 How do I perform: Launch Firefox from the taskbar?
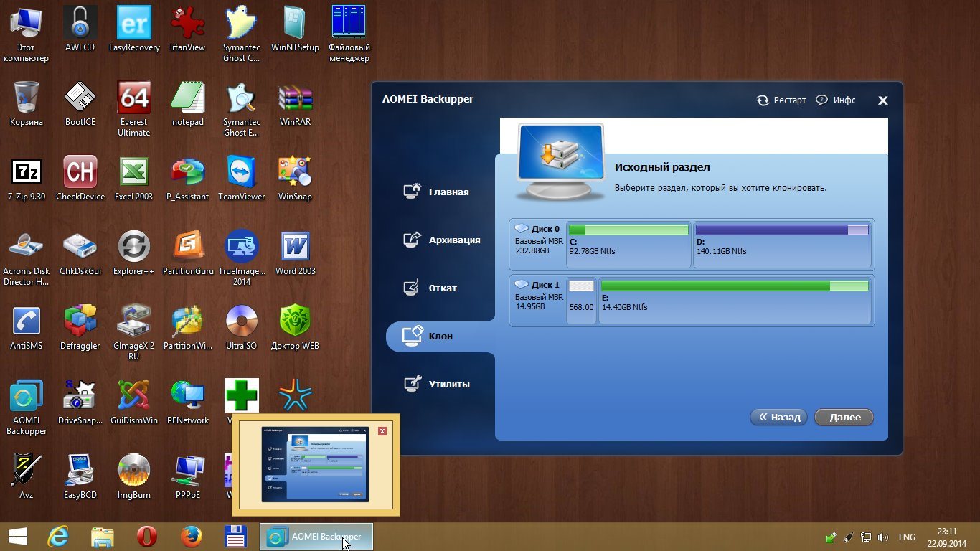(191, 537)
